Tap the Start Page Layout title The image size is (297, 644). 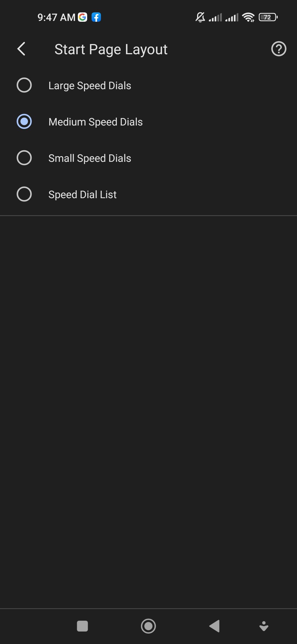pyautogui.click(x=111, y=50)
